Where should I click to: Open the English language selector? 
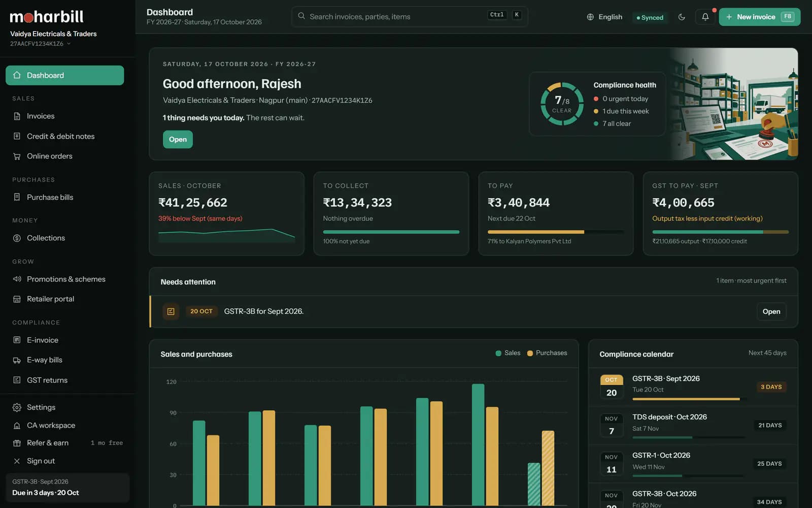(604, 17)
